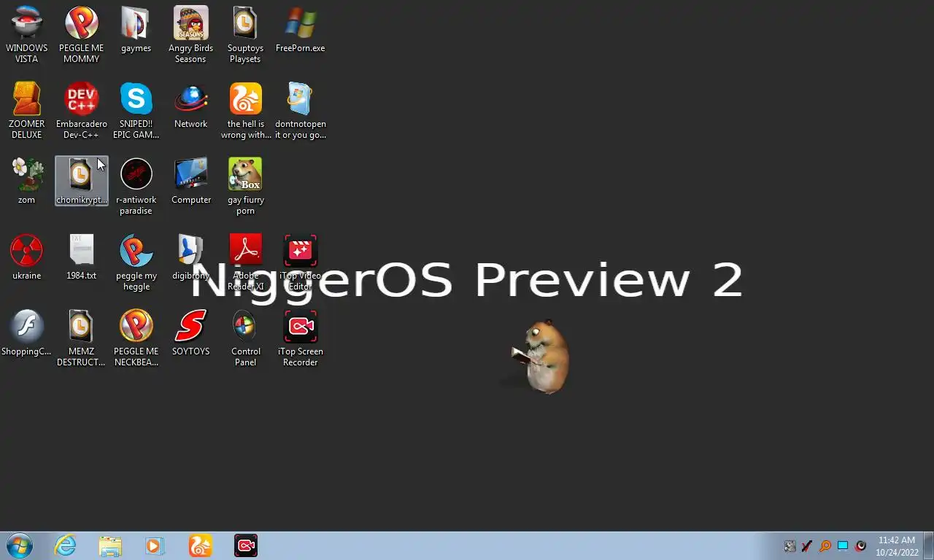Open the Skype-style SNIPED!! EPIC GAM... icon

136,110
